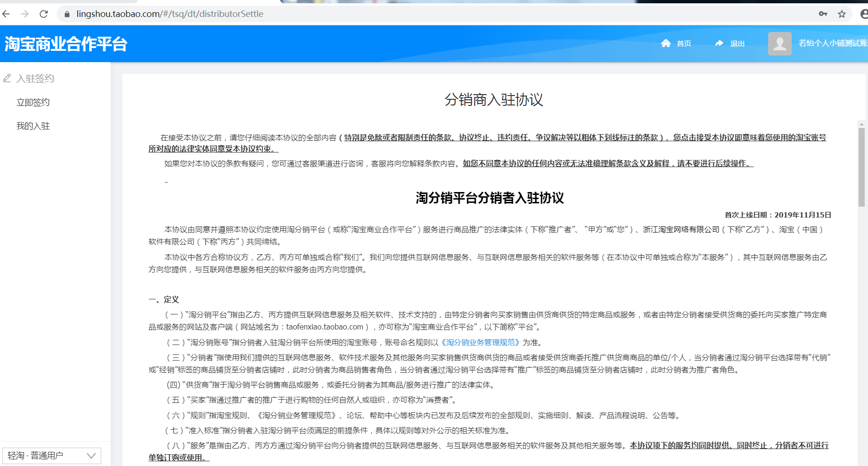This screenshot has width=868, height=466.
Task: Open 立即签约 in the sidebar
Action: [x=33, y=102]
